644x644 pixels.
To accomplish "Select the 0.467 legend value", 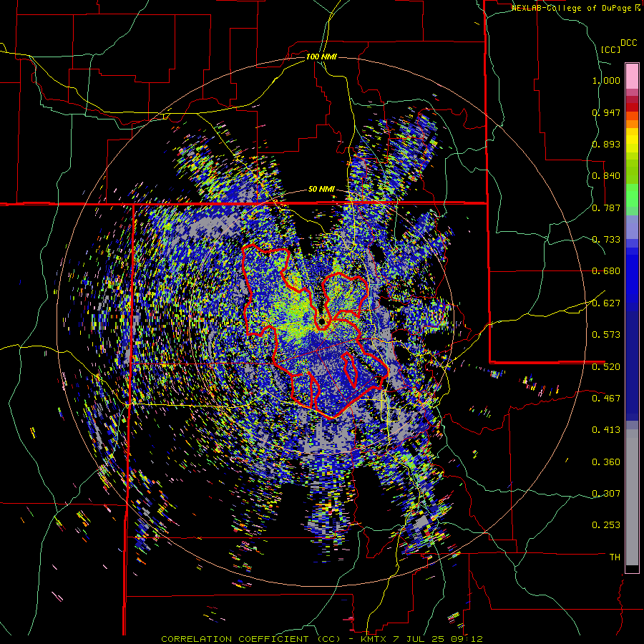I will pyautogui.click(x=606, y=399).
